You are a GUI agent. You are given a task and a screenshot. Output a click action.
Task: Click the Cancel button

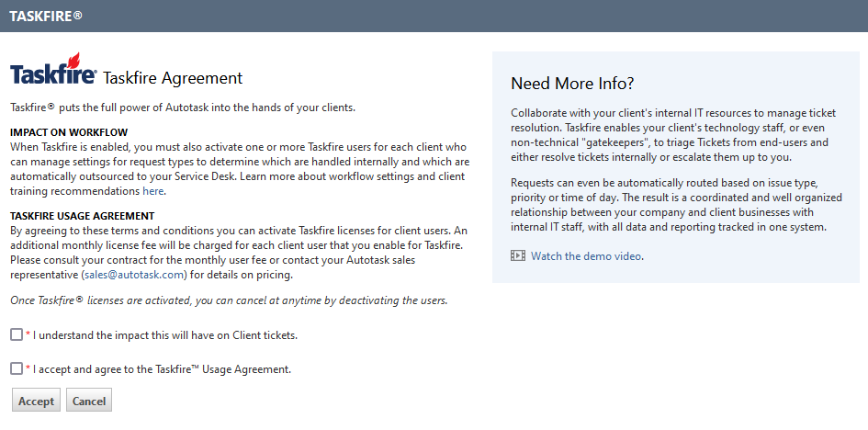click(89, 401)
